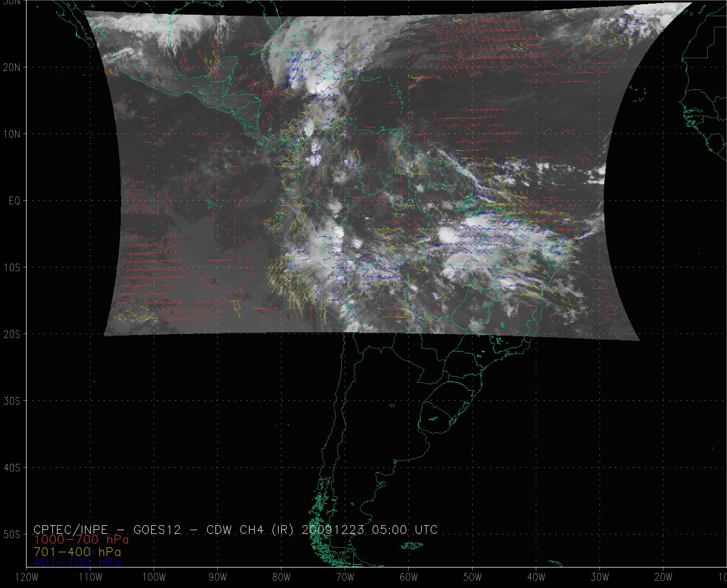The image size is (727, 588).
Task: Click the 30W longitude label
Action: [600, 577]
